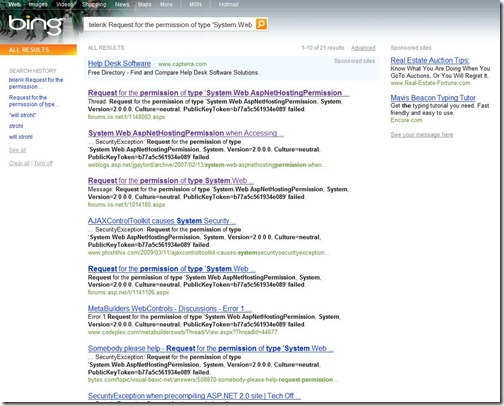
Task: Click the Encore.com URL text
Action: click(x=406, y=120)
